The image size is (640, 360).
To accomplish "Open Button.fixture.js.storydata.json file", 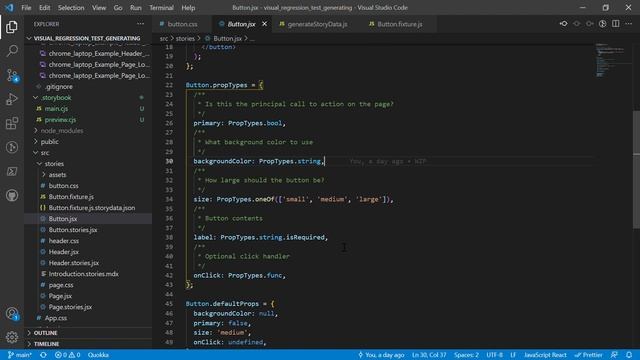I will tap(88, 208).
